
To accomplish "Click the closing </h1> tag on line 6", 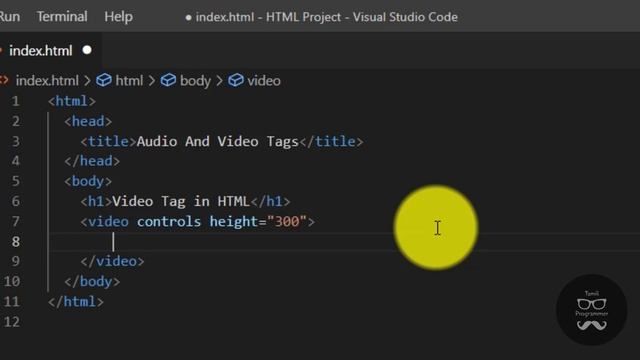I will click(270, 201).
